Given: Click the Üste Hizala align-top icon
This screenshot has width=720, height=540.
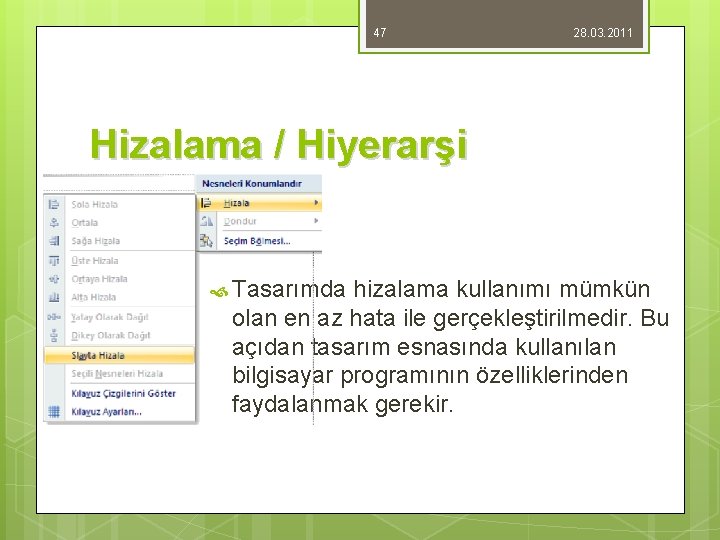Looking at the screenshot, I should [54, 261].
